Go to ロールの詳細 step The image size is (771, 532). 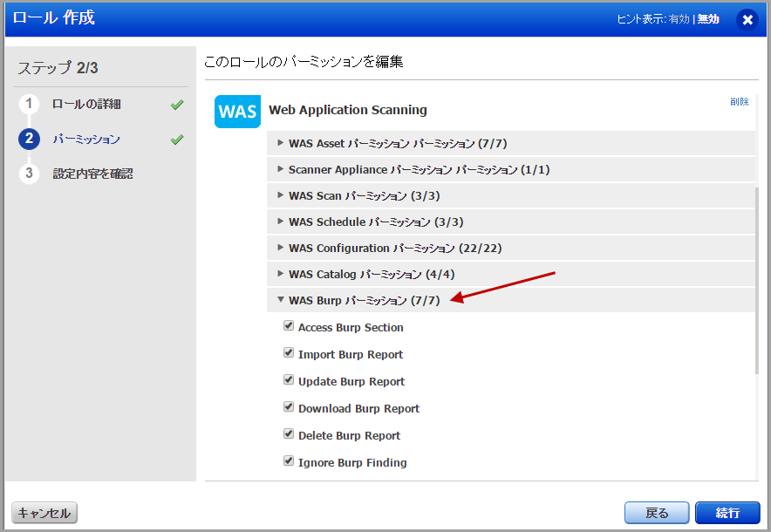[x=86, y=105]
